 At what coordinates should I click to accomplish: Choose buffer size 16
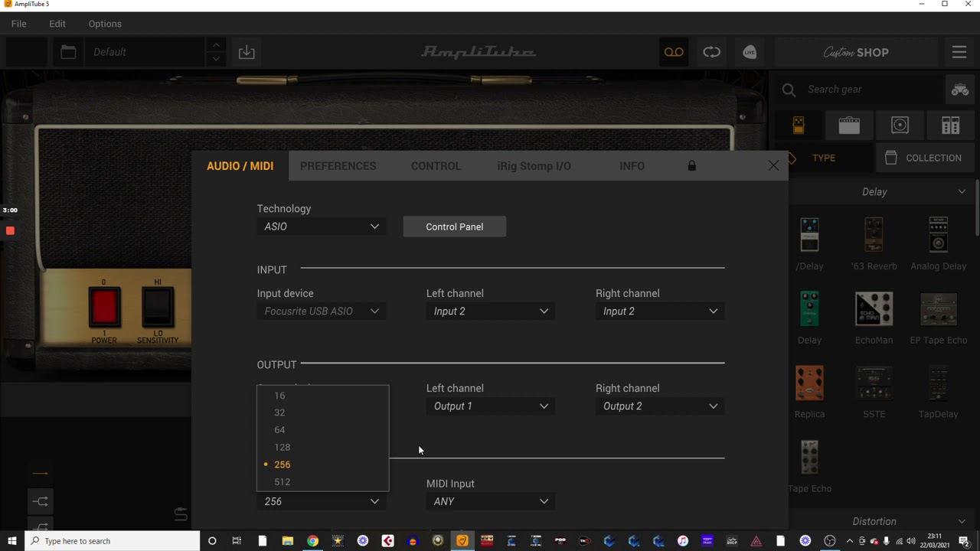click(x=322, y=396)
